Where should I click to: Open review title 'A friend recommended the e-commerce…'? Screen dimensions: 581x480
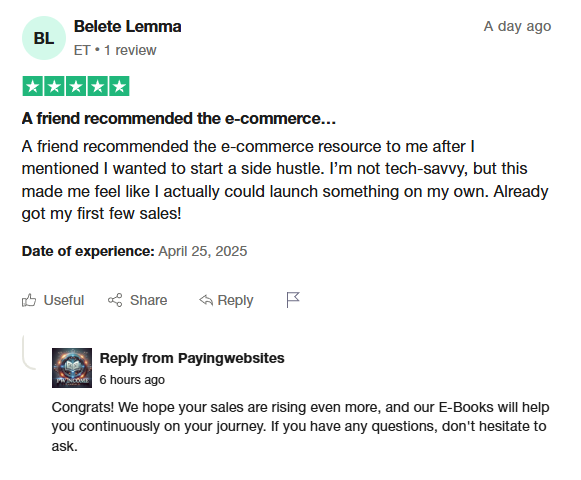point(179,119)
